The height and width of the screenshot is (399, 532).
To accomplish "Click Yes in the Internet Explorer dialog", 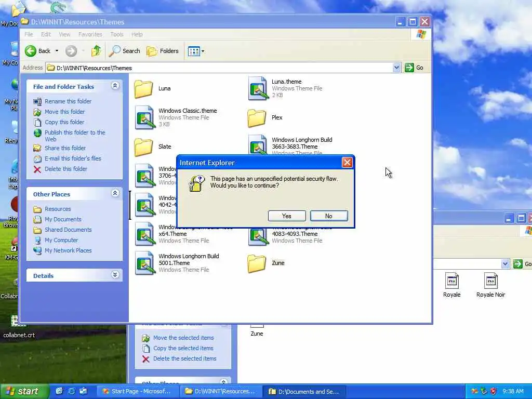I will pos(287,216).
